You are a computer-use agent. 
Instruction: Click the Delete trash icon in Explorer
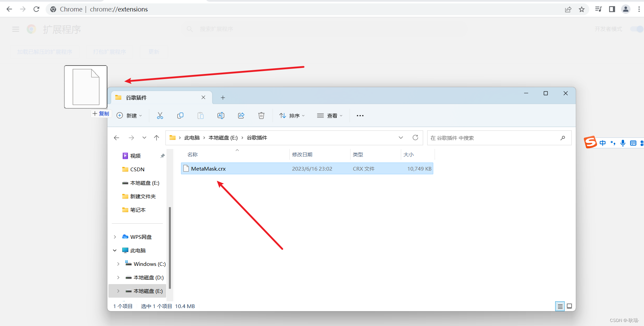[261, 116]
